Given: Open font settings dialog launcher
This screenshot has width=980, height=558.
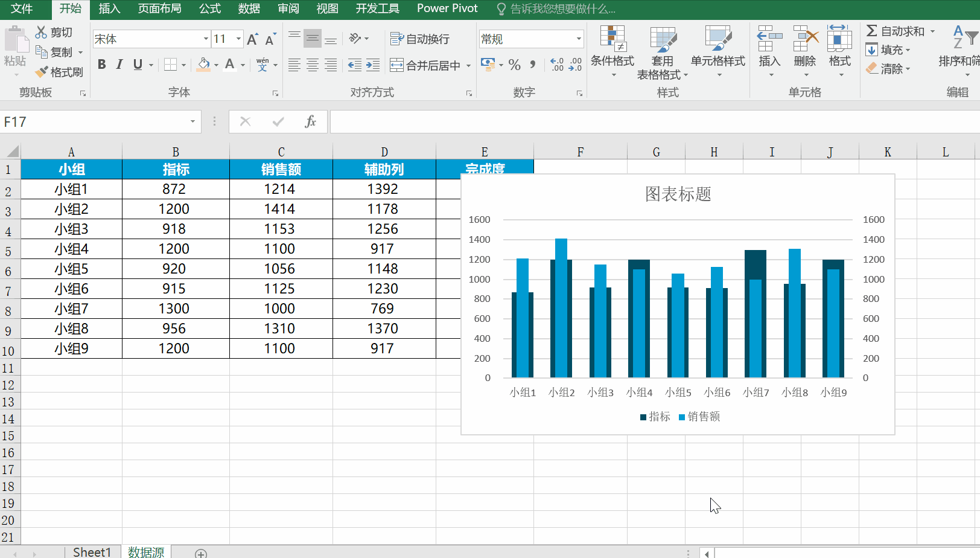Looking at the screenshot, I should click(x=275, y=94).
